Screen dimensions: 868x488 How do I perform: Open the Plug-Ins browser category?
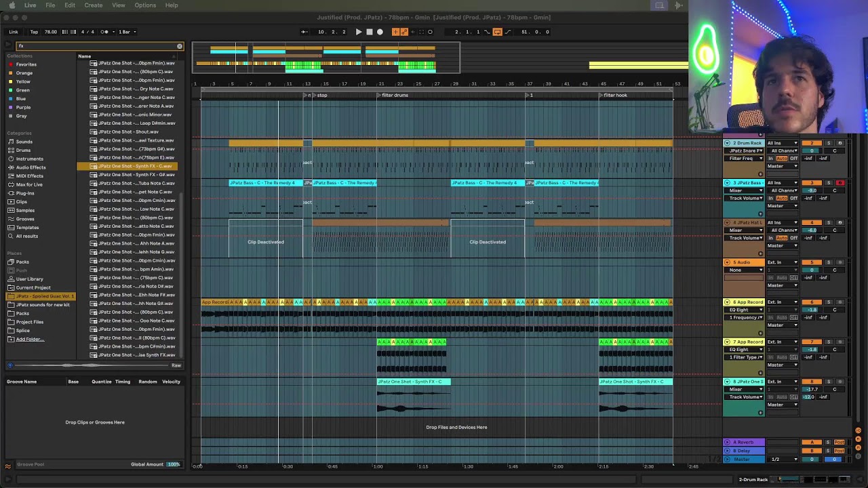pos(25,193)
